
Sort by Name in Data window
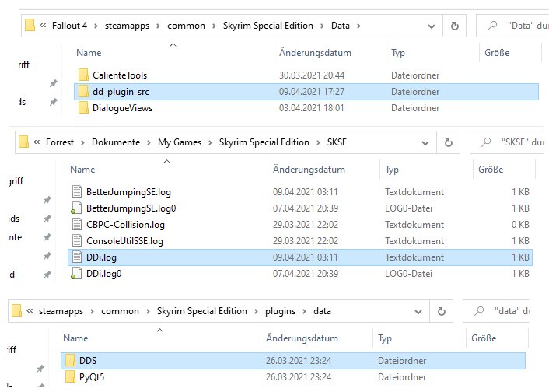[89, 53]
